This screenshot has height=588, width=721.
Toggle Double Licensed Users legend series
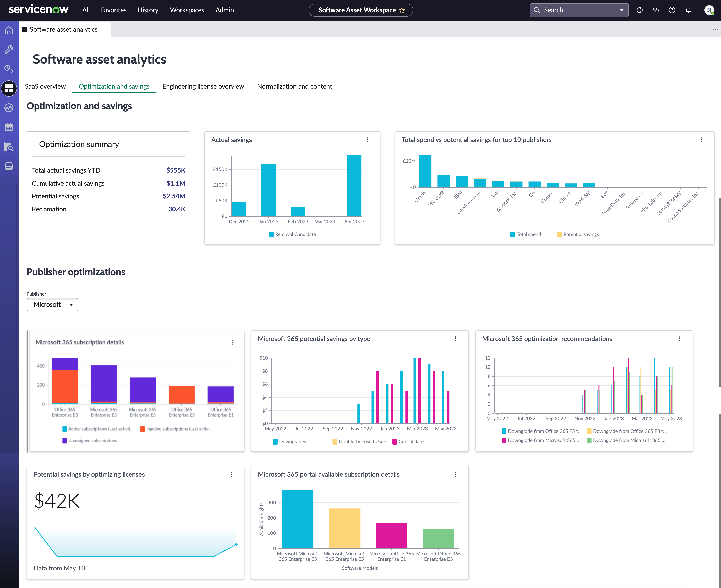tap(360, 442)
